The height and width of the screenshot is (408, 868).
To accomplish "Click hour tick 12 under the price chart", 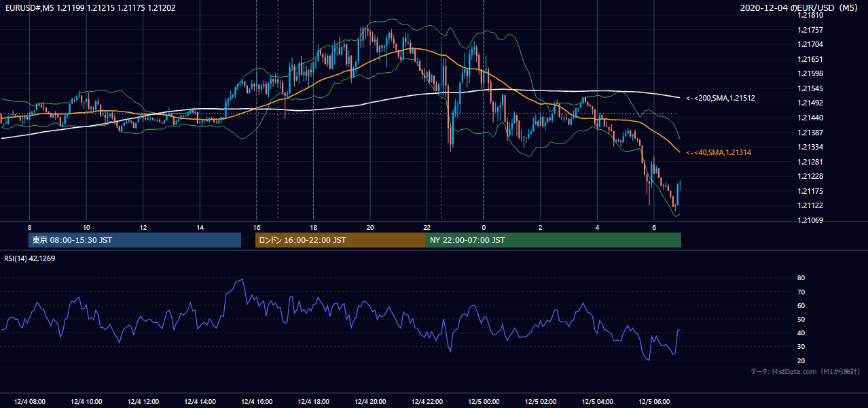I will pyautogui.click(x=143, y=227).
